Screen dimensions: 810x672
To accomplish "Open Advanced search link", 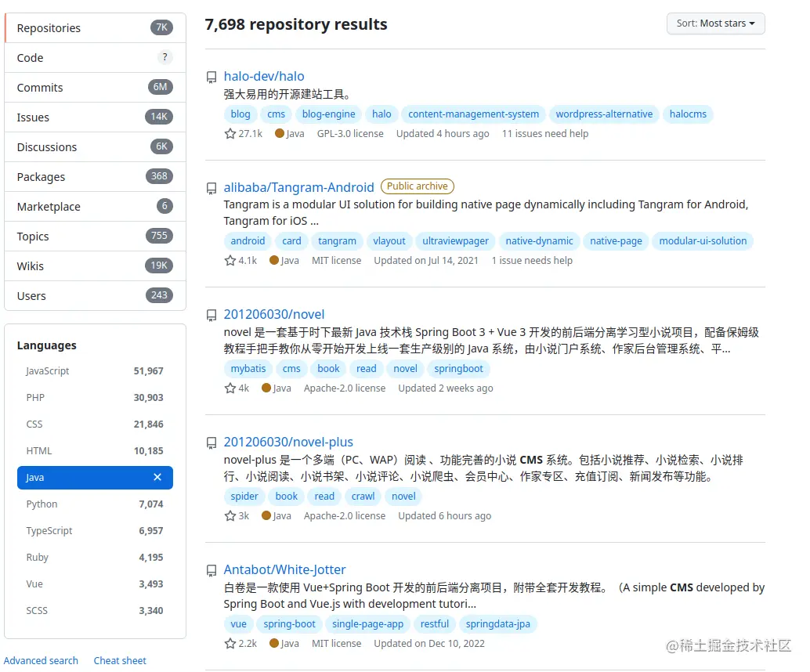I will tap(41, 660).
